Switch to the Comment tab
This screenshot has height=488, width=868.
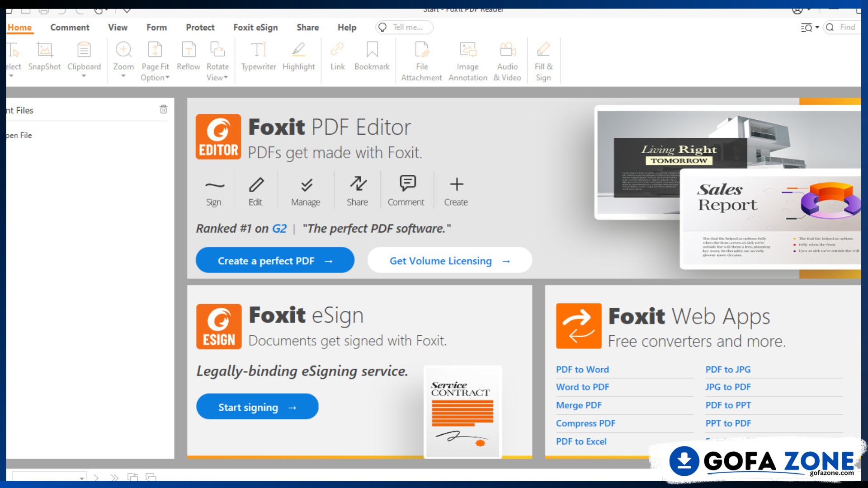[70, 28]
